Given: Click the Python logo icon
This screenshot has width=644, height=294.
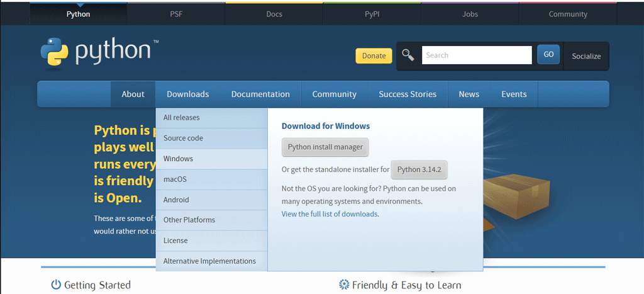Looking at the screenshot, I should pos(54,52).
